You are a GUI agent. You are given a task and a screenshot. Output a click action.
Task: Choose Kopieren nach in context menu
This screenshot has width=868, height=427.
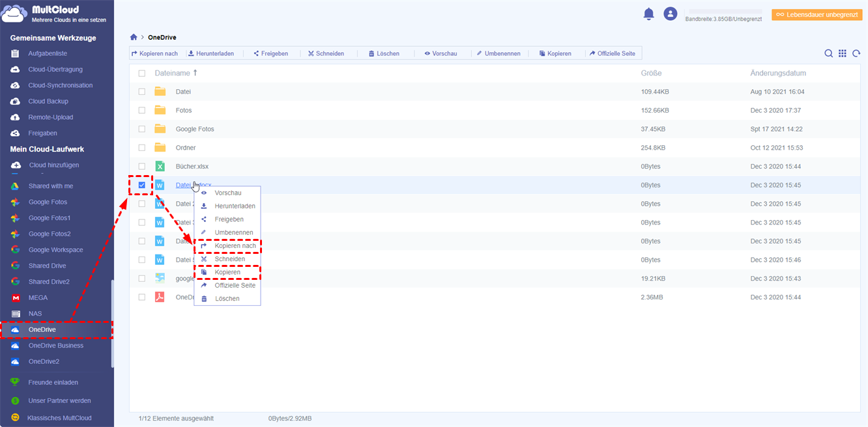pos(227,246)
